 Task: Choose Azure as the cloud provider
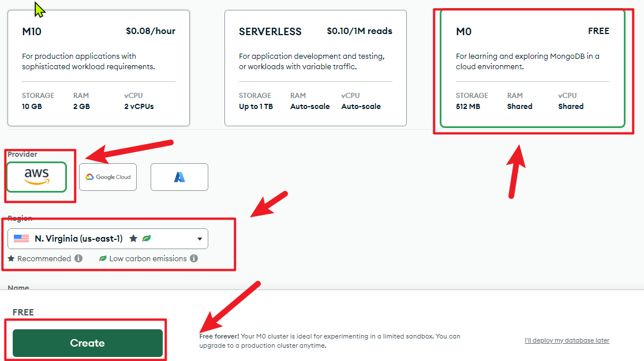[179, 177]
